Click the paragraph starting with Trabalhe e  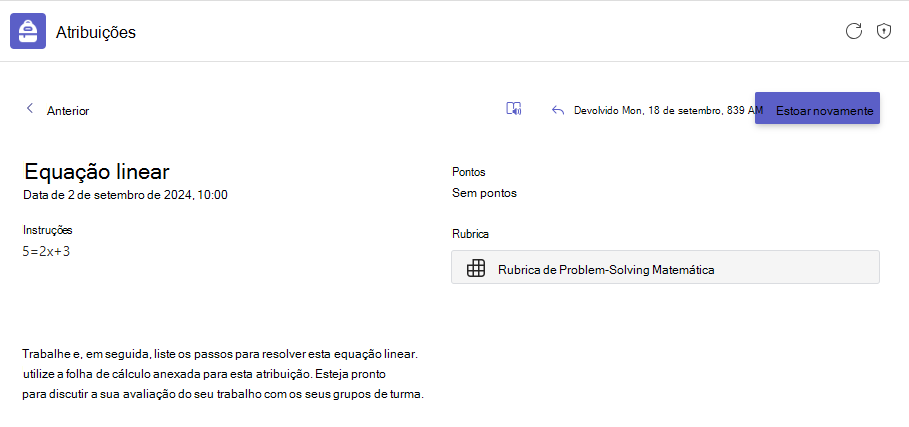pyautogui.click(x=224, y=374)
